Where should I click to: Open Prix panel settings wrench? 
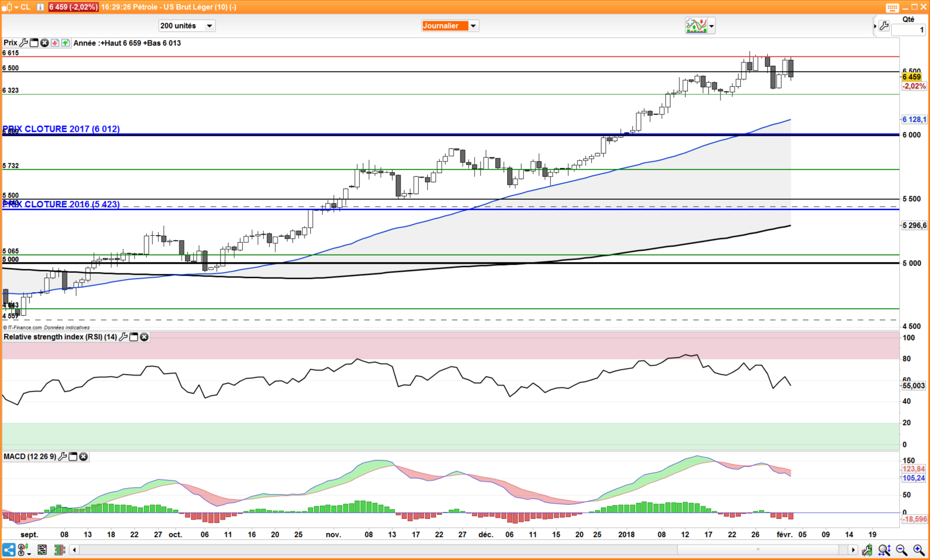(23, 43)
